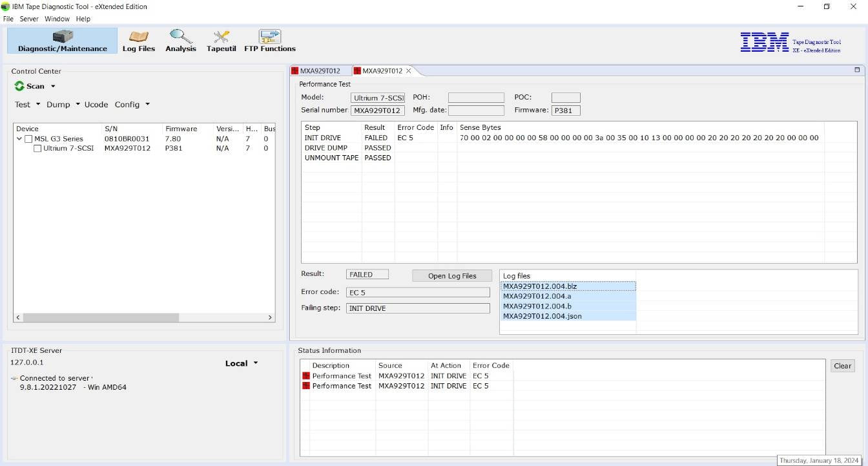The height and width of the screenshot is (466, 868).
Task: Click the IBM logo
Action: click(x=765, y=42)
